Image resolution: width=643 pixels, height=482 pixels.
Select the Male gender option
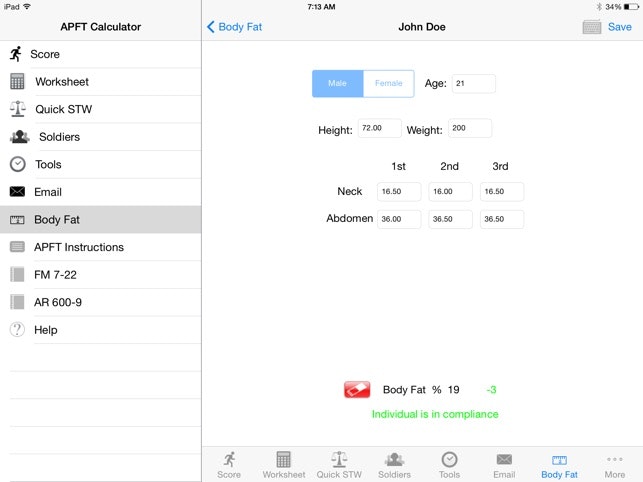pos(338,84)
